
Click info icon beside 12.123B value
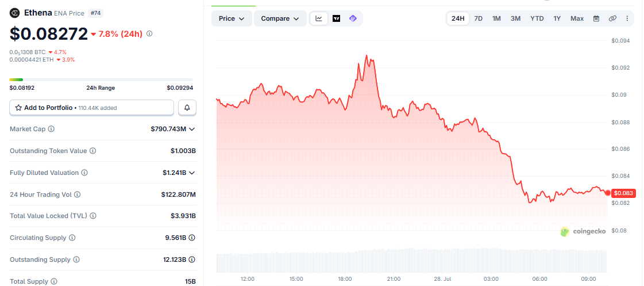point(192,260)
